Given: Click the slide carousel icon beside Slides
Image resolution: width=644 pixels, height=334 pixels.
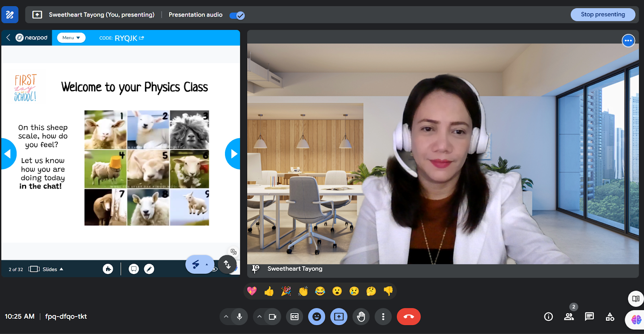Looking at the screenshot, I should tap(34, 269).
